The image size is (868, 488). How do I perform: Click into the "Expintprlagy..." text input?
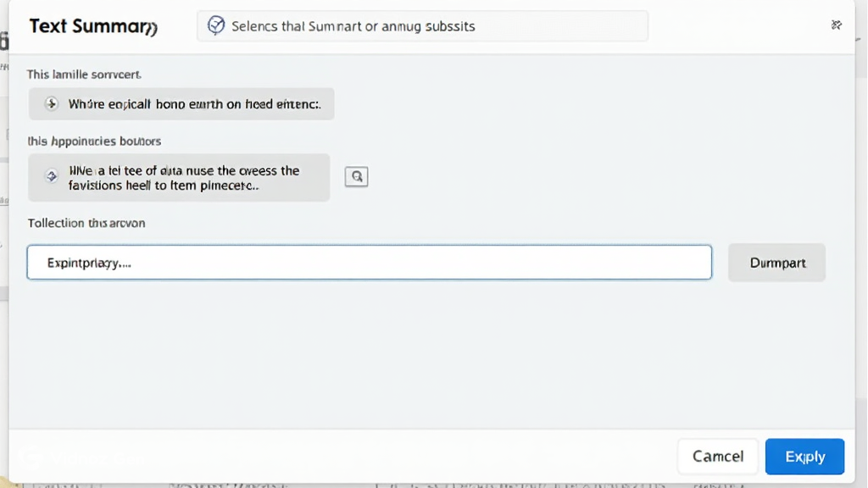click(369, 263)
